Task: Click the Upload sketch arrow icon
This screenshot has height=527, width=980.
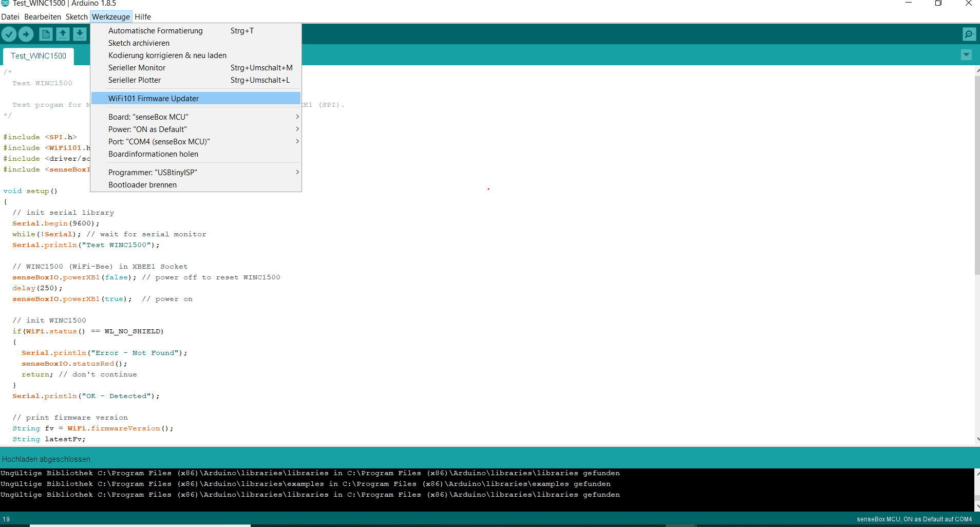Action: click(x=26, y=34)
